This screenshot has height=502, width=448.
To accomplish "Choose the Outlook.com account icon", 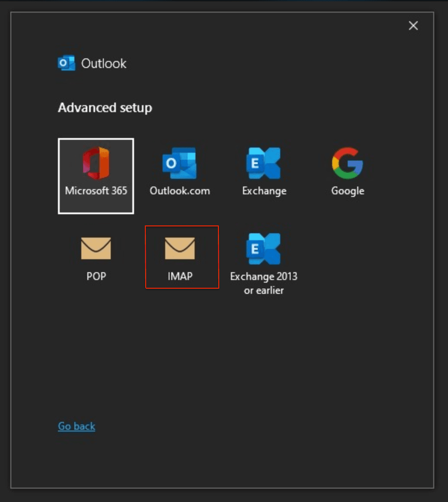I will pyautogui.click(x=179, y=163).
